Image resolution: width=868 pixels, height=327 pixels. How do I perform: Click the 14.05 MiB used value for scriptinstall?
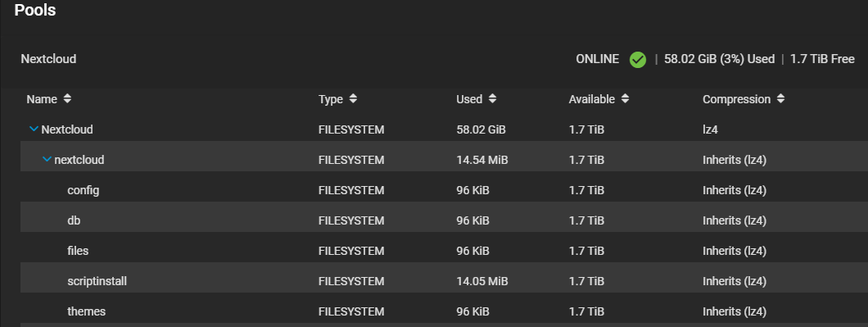[482, 281]
